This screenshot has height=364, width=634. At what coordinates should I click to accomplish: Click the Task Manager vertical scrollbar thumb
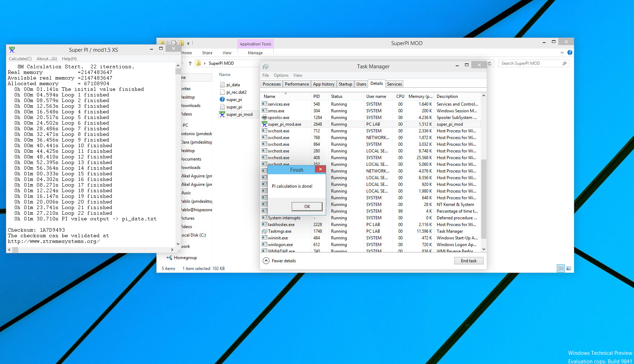click(484, 199)
